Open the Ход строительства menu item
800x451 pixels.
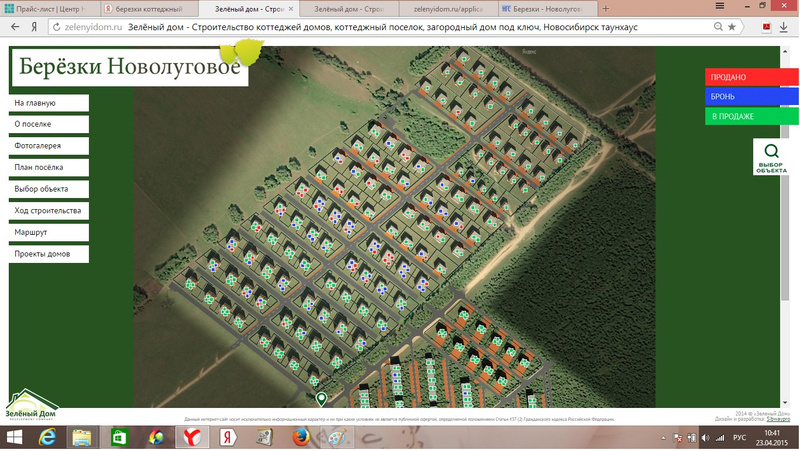(x=49, y=211)
